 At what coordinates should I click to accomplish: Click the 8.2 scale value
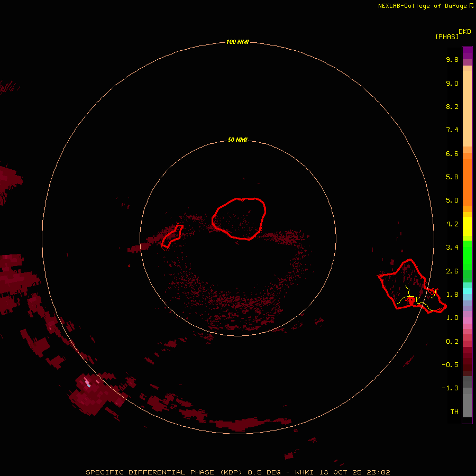[x=452, y=106]
